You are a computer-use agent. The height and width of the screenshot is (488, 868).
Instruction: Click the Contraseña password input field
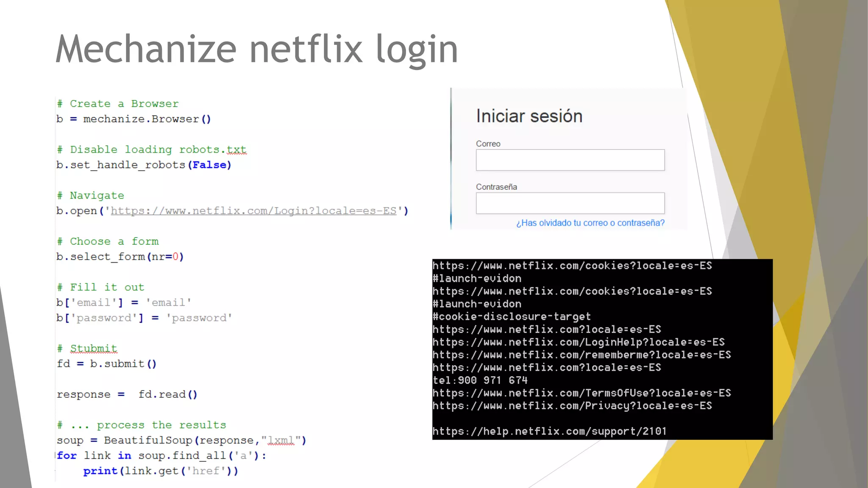point(570,203)
